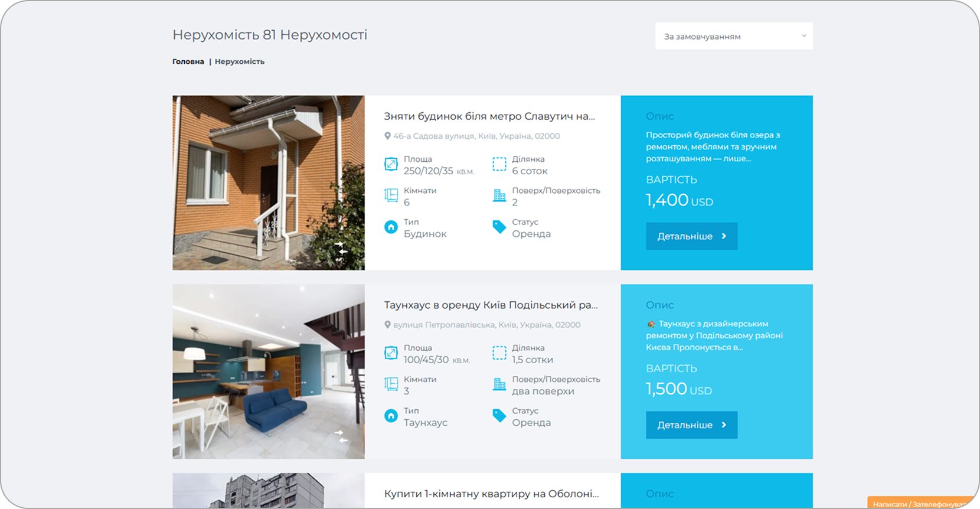Go to Головна breadcrumb
The width and height of the screenshot is (980, 509).
coord(188,61)
